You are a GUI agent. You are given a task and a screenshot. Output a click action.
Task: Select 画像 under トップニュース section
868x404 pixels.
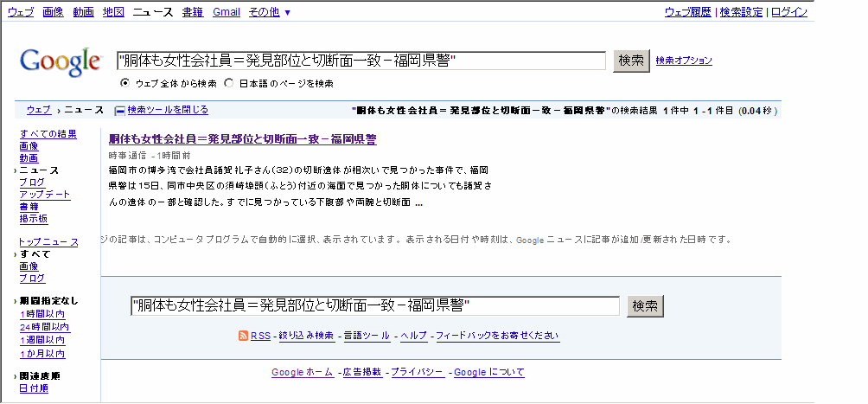pyautogui.click(x=29, y=266)
